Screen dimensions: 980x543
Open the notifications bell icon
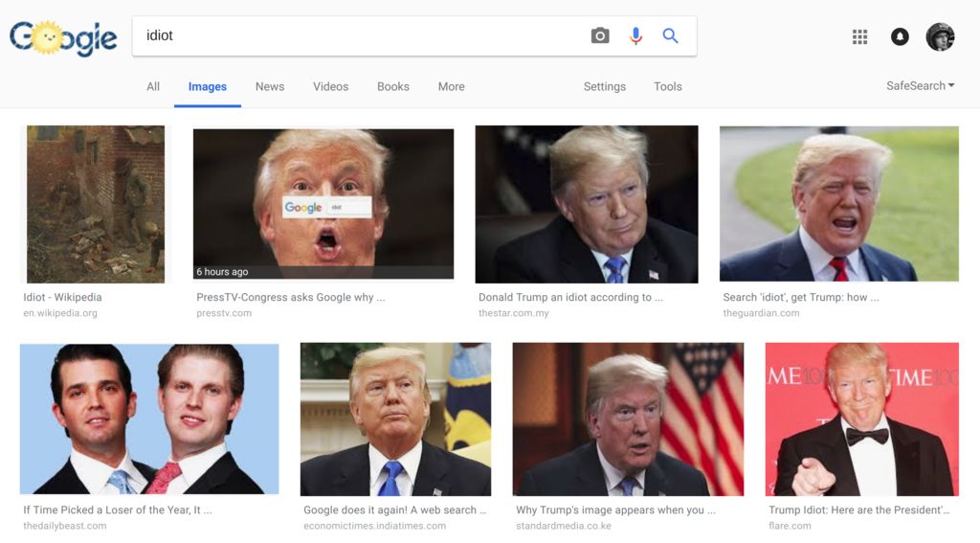900,37
